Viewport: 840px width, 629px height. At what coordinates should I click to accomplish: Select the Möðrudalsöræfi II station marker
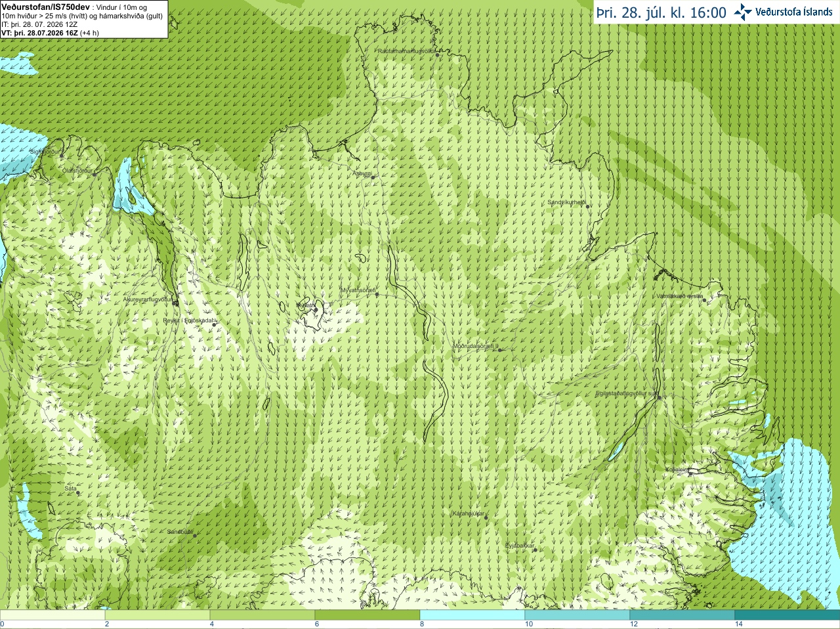tap(500, 350)
